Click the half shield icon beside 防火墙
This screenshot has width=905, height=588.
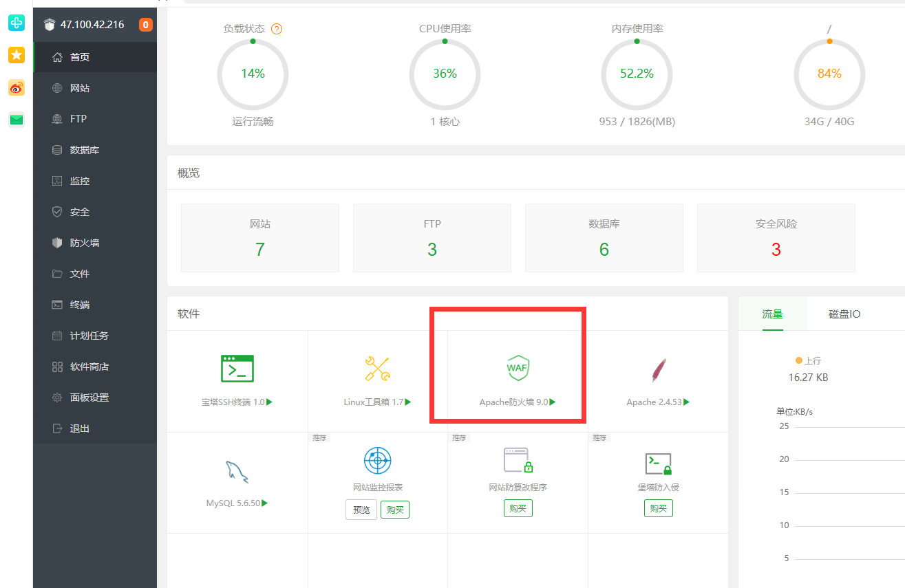(x=58, y=243)
